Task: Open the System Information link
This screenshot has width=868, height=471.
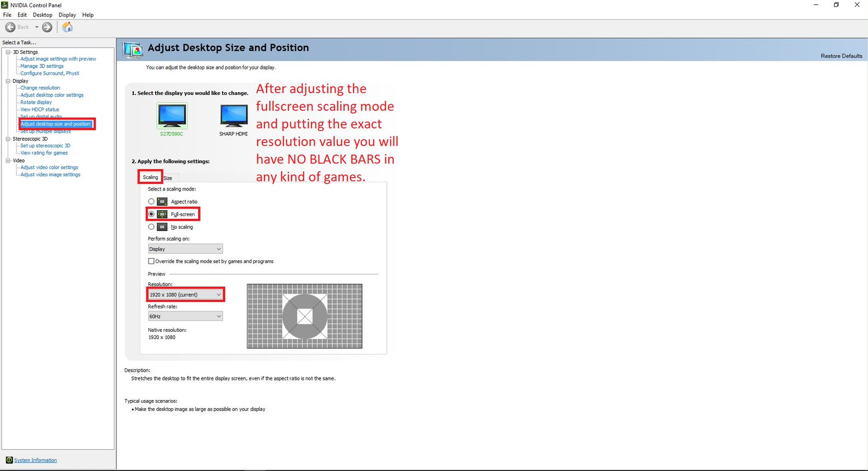Action: pos(36,460)
